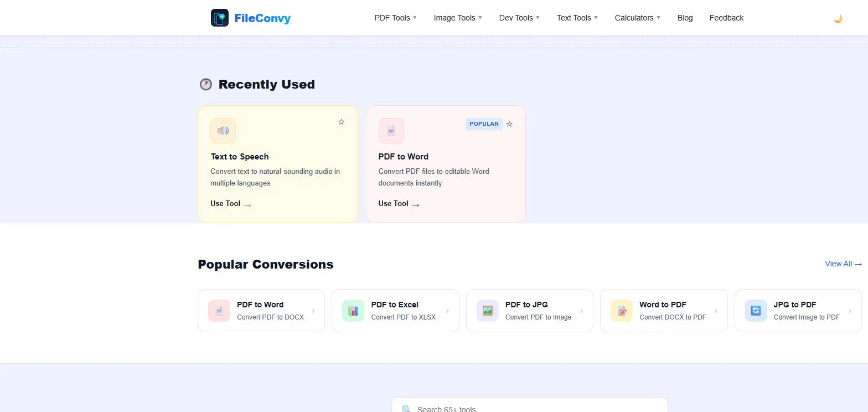Click Use Tool on Text to Speech
This screenshot has height=412, width=868.
click(231, 204)
